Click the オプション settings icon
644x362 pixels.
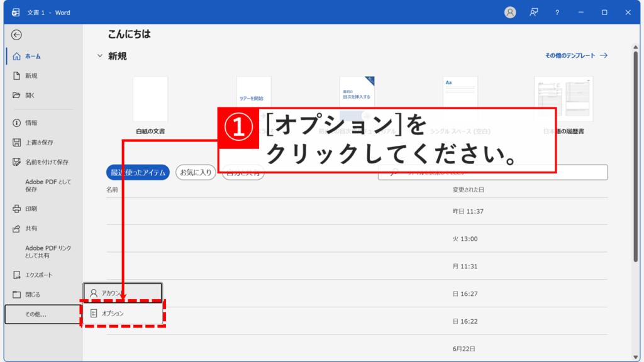click(94, 313)
